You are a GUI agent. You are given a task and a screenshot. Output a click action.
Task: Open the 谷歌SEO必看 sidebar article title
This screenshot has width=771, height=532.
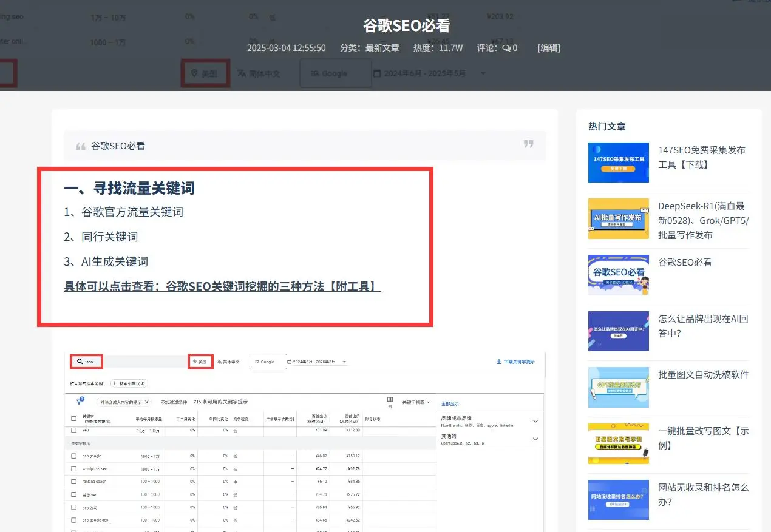685,262
